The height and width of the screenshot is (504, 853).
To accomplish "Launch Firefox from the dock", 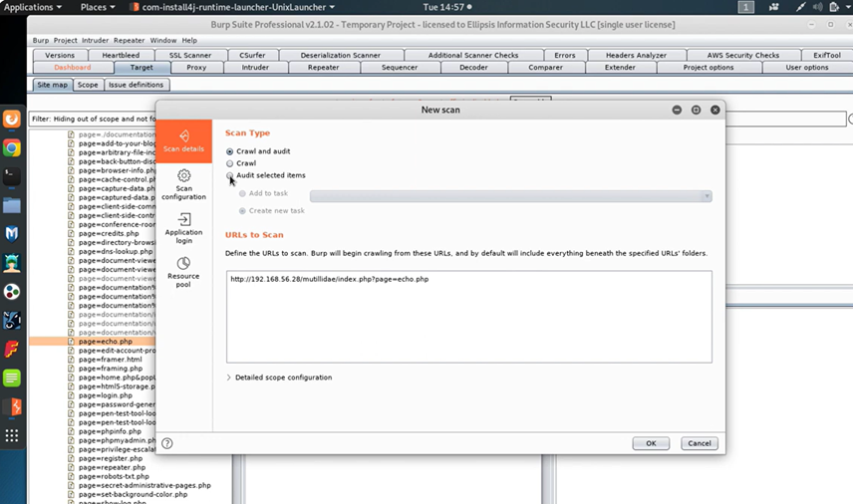I will tap(11, 120).
